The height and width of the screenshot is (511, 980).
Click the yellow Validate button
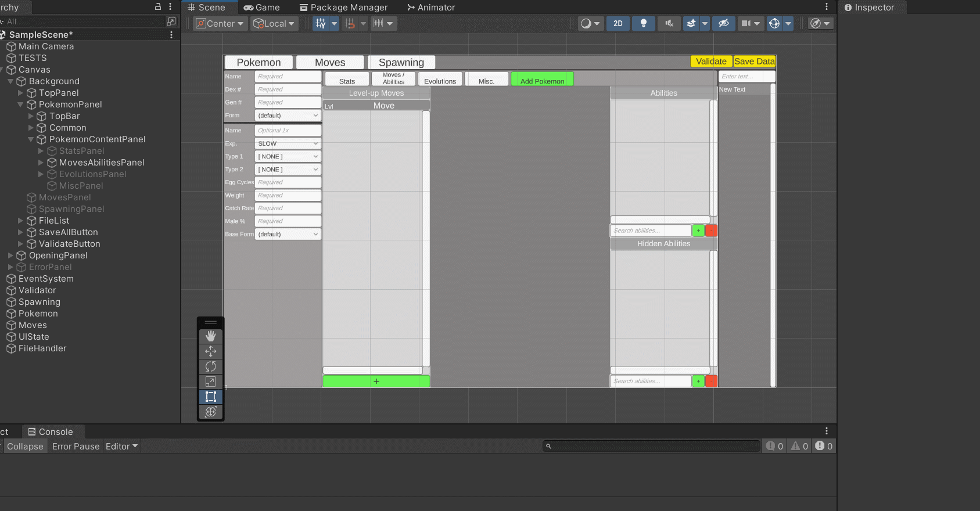click(x=711, y=61)
